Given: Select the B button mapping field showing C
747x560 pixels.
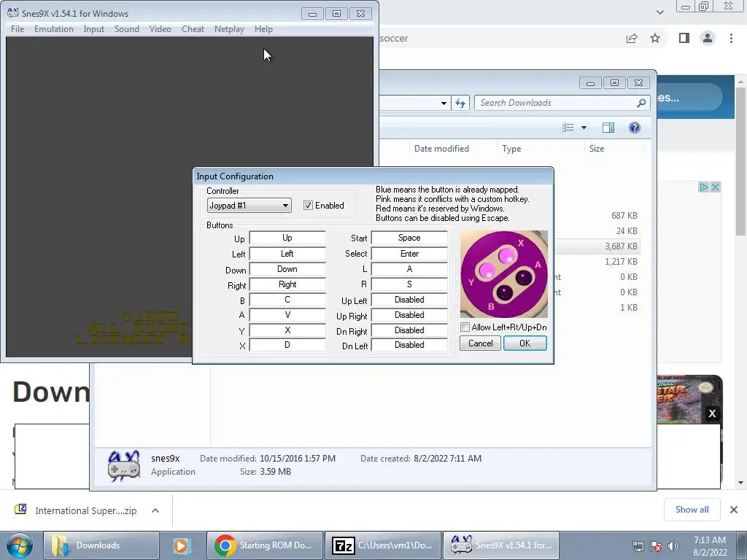Looking at the screenshot, I should pos(287,300).
